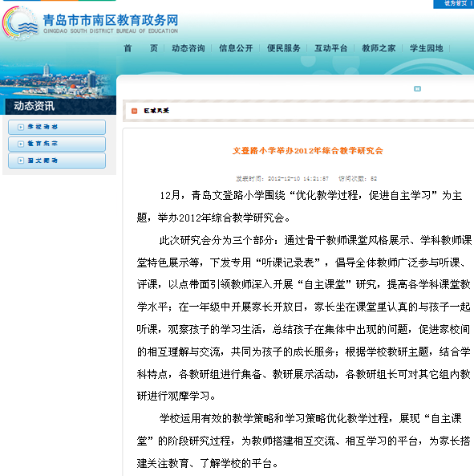Open the bottom sidebar button under 动态资讯

click(x=57, y=161)
